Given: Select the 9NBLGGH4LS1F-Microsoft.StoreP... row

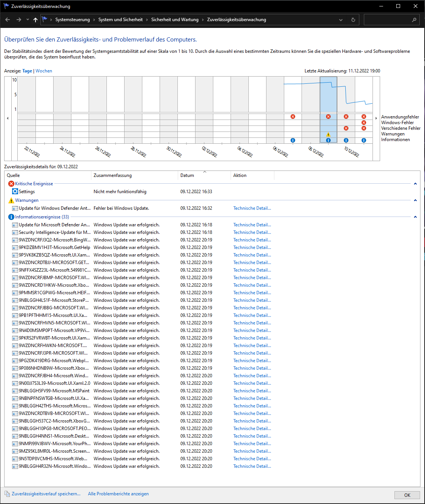Looking at the screenshot, I should (x=211, y=300).
